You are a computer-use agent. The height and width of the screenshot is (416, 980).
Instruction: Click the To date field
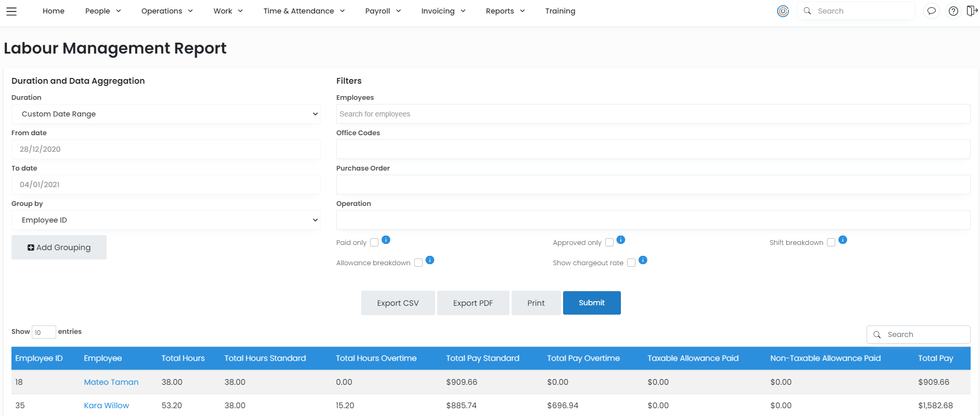point(166,185)
